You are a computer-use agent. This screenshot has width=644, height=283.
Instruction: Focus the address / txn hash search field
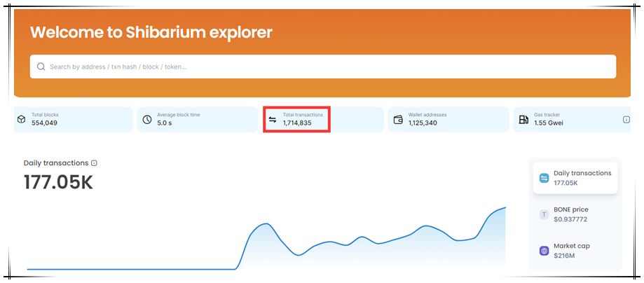[323, 67]
